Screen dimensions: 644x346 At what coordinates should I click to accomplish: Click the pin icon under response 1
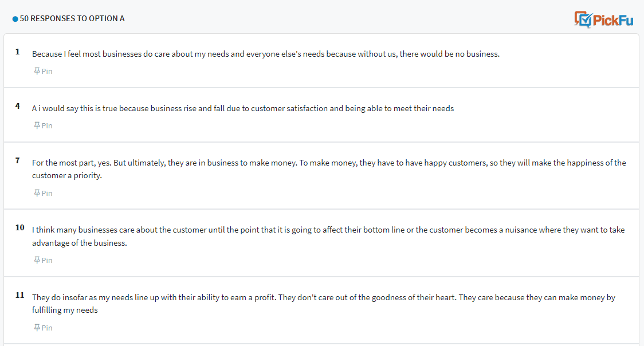(x=37, y=71)
